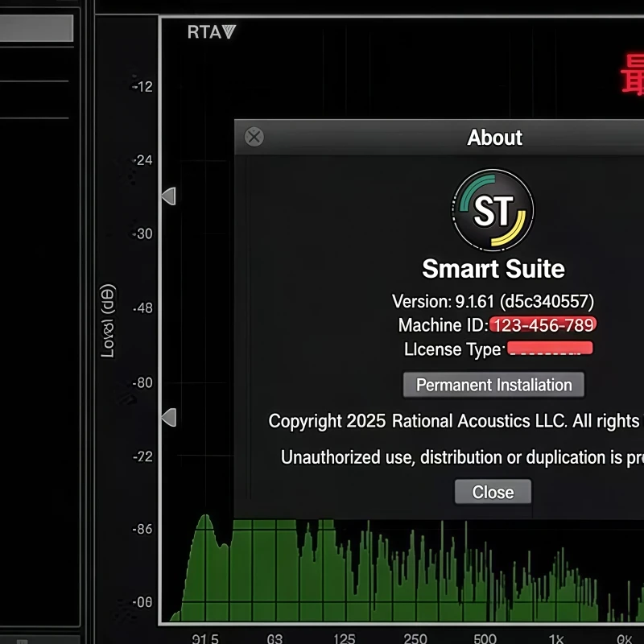
Task: Click the Unauthorized use warning text
Action: click(462, 457)
